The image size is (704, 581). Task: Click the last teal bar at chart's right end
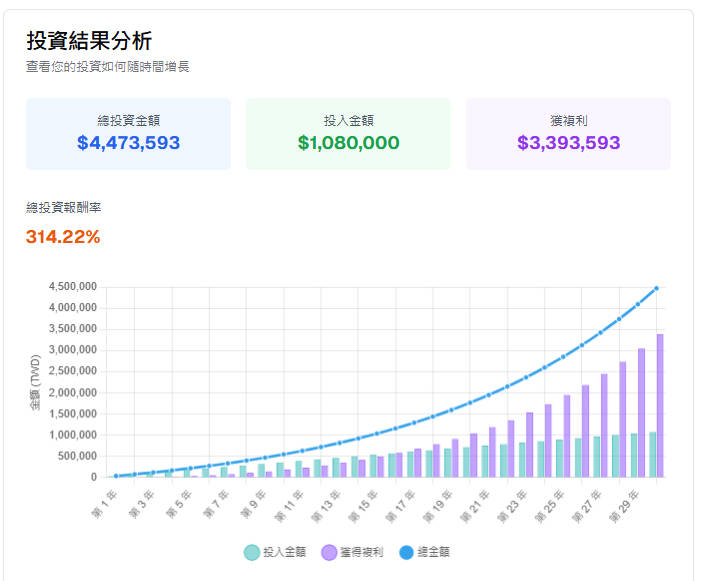click(652, 454)
